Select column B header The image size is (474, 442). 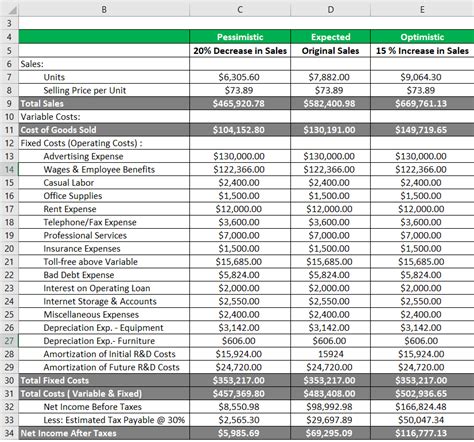click(x=104, y=10)
